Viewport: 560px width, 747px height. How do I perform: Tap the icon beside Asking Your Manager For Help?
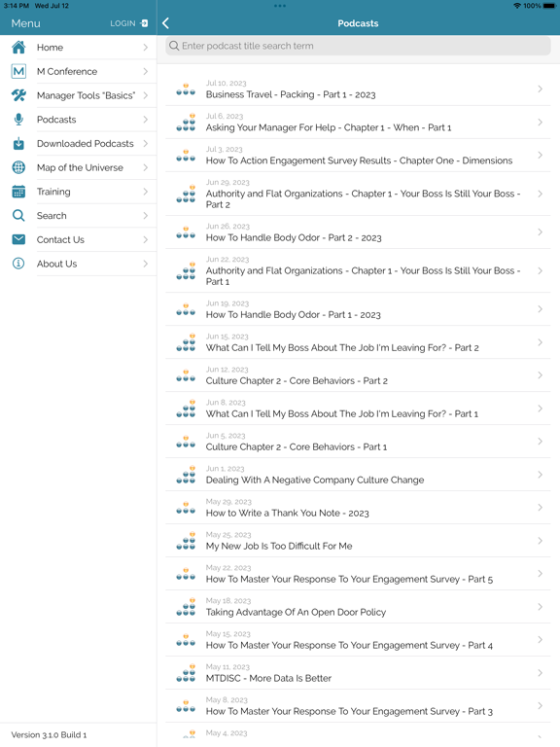coord(186,123)
